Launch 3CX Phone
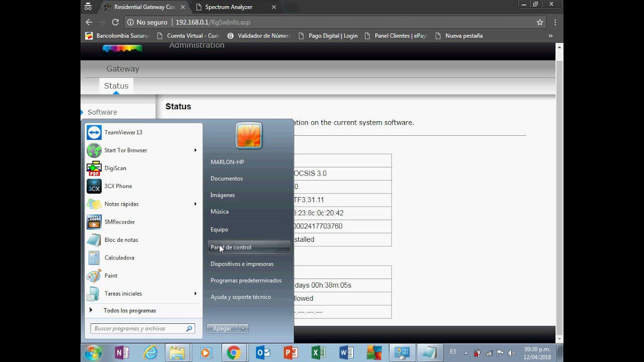This screenshot has height=362, width=644. 144,186
